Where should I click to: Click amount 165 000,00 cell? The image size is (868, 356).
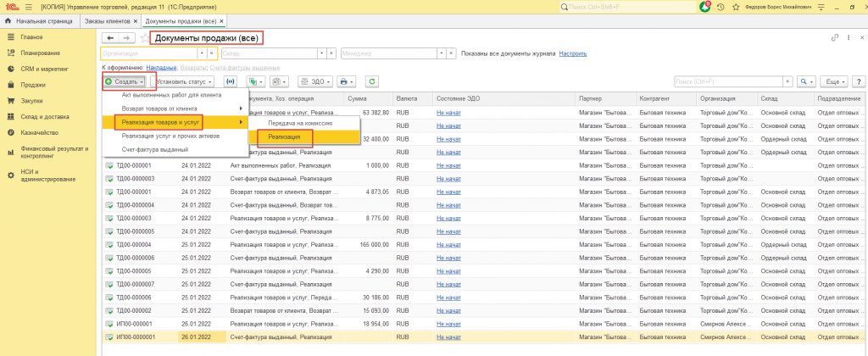coord(368,244)
